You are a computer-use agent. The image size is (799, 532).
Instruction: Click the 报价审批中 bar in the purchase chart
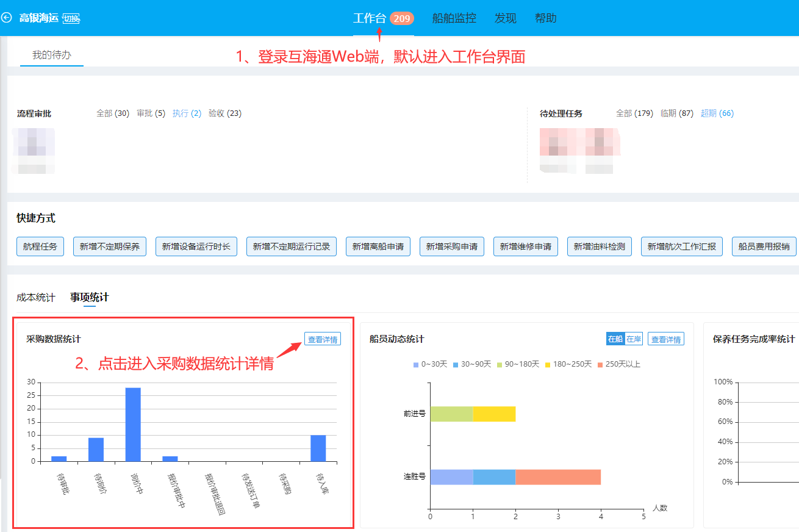point(170,459)
